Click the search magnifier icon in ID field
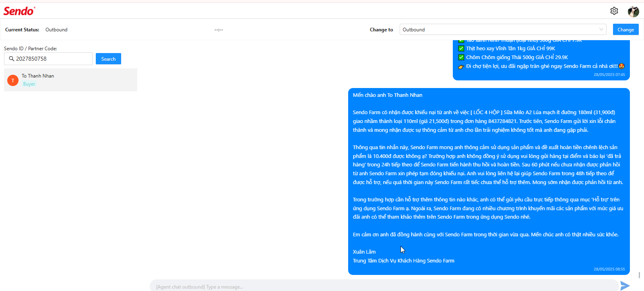Screen dimensions: 644x291 point(11,59)
